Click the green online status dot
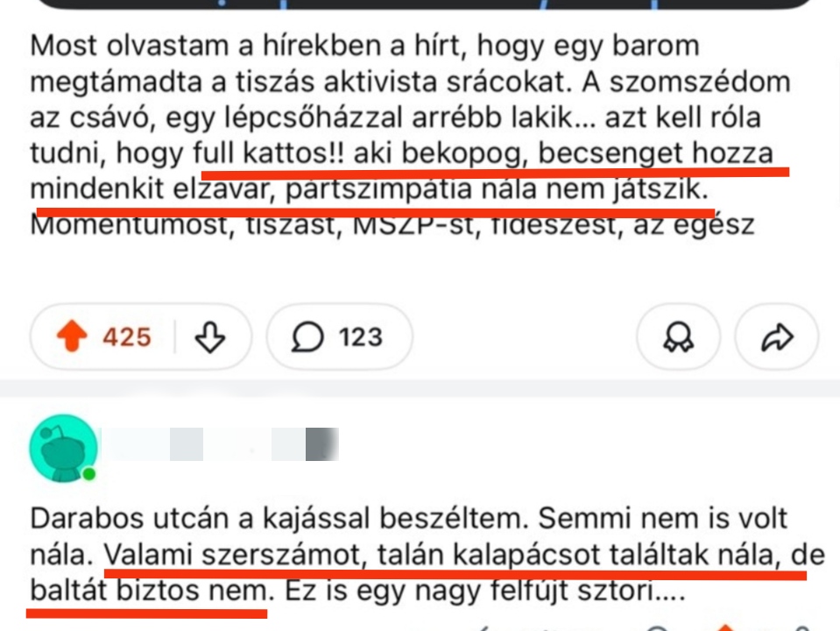Viewport: 840px width, 631px height. [x=88, y=475]
